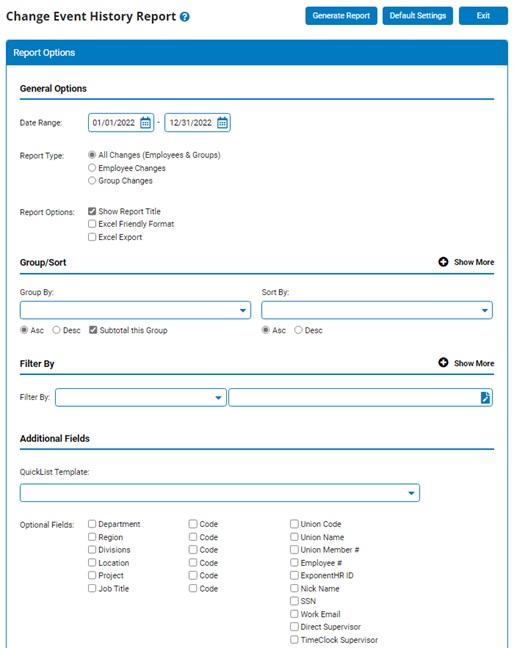This screenshot has width=514, height=648.
Task: Click Generate Report button
Action: coord(341,16)
